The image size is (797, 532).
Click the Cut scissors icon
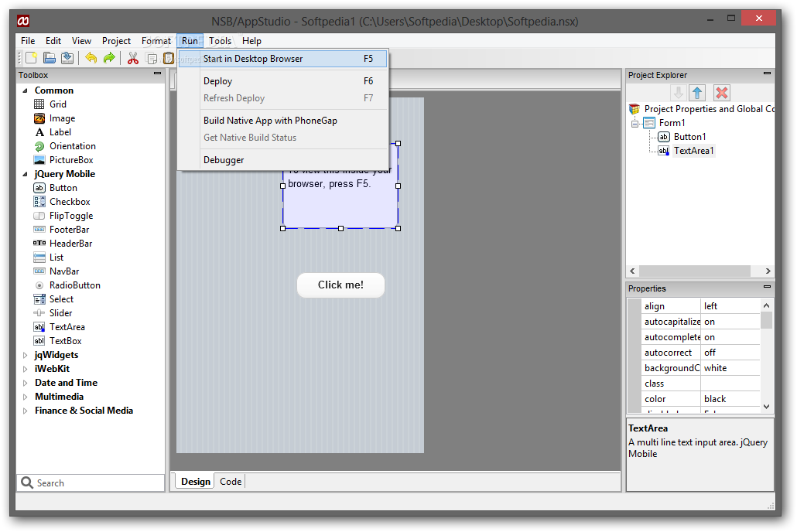[133, 59]
